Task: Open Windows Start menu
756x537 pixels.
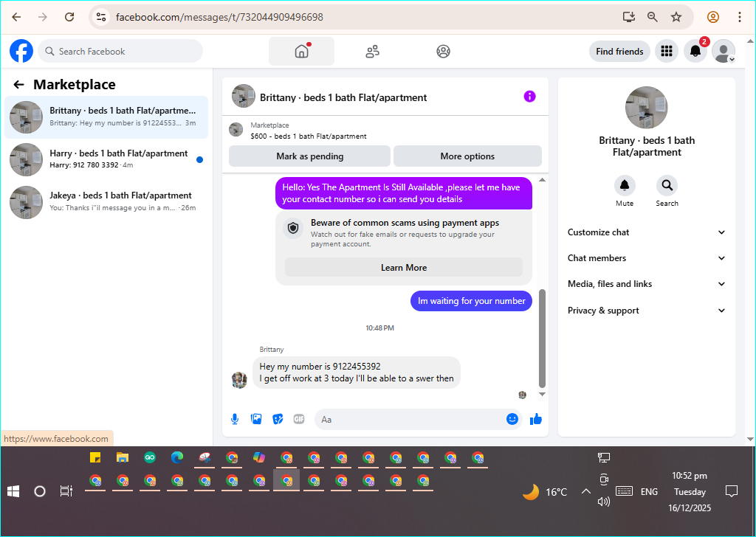Action: 13,491
